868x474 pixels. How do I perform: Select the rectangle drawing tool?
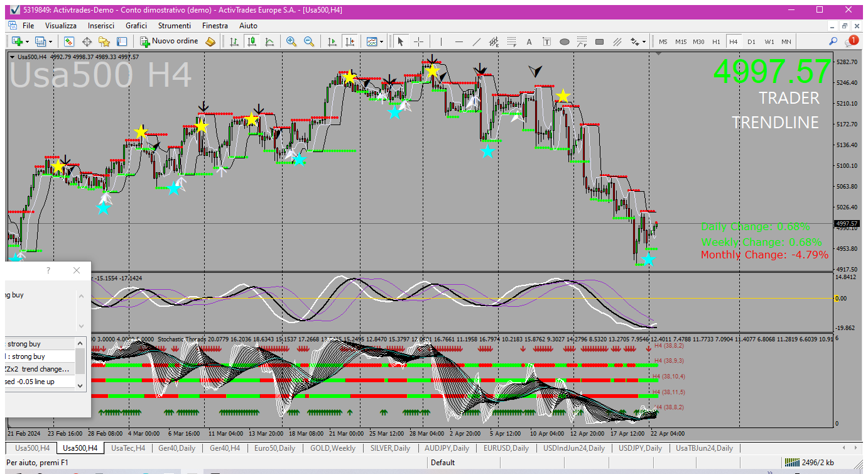[600, 41]
